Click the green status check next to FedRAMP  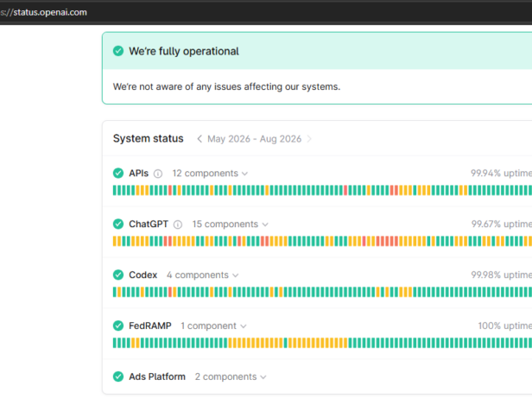pos(118,326)
